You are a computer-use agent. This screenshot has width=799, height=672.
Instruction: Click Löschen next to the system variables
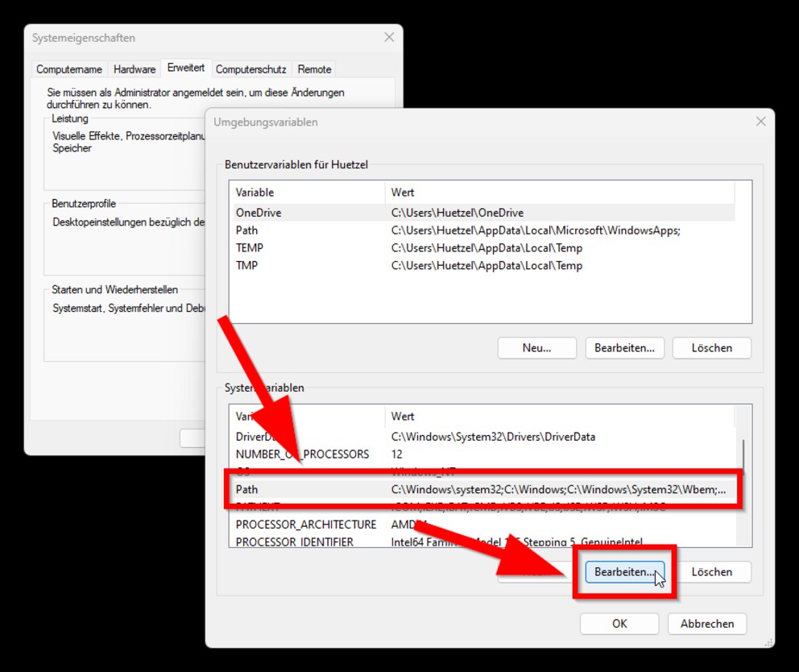(711, 572)
